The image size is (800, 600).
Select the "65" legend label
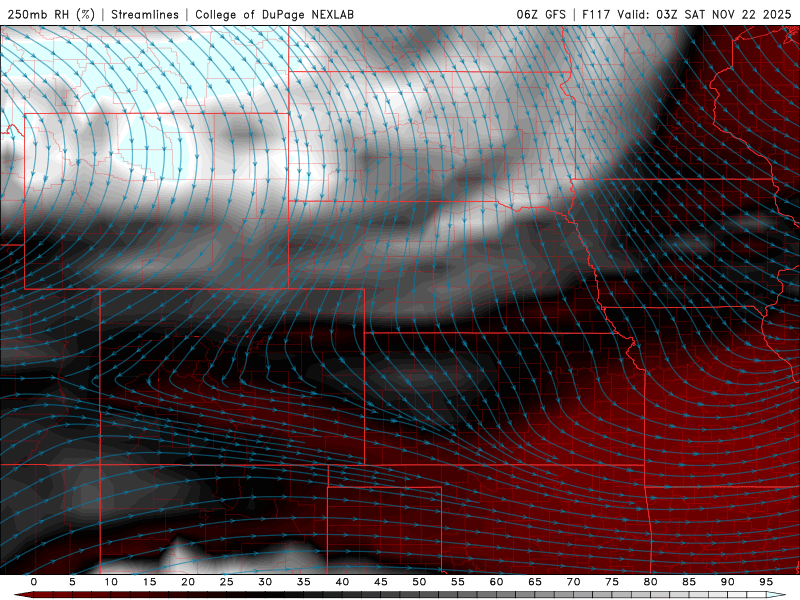(x=535, y=582)
